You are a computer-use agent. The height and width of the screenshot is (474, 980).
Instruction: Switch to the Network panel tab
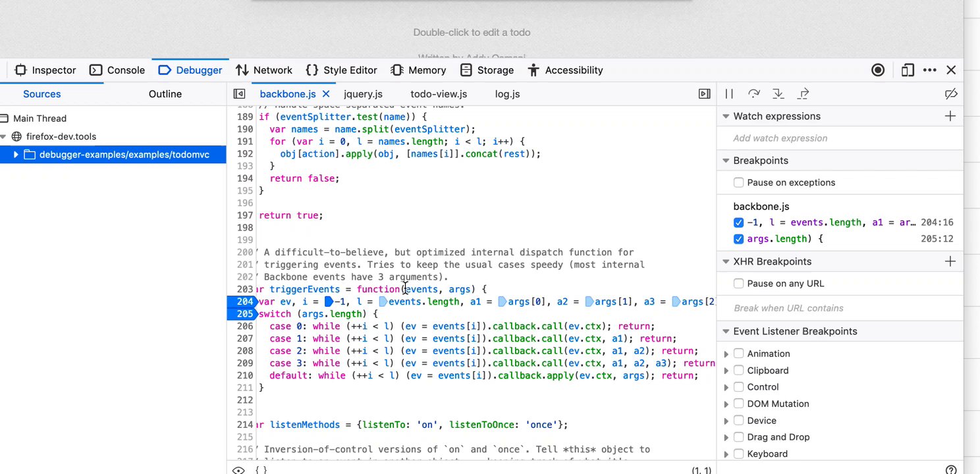coord(263,70)
